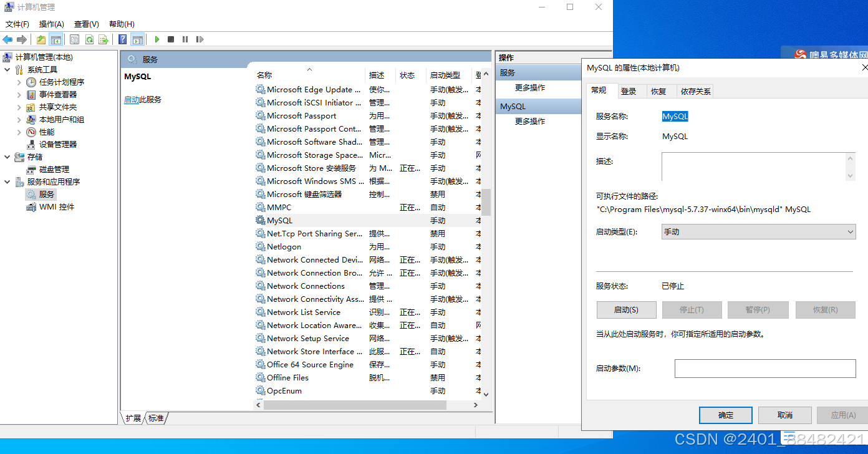The width and height of the screenshot is (868, 454).
Task: Select 磁盘管理 in the tree
Action: click(54, 170)
